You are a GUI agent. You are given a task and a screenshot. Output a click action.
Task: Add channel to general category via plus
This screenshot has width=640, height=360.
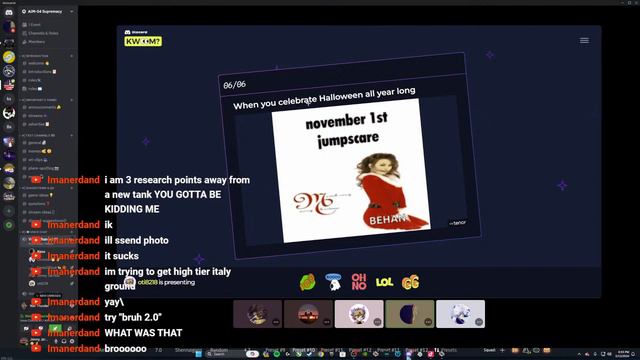[x=72, y=135]
